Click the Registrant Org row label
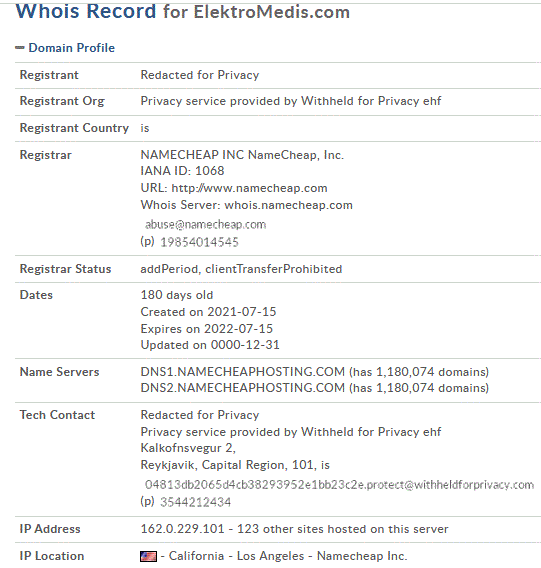 coord(62,101)
